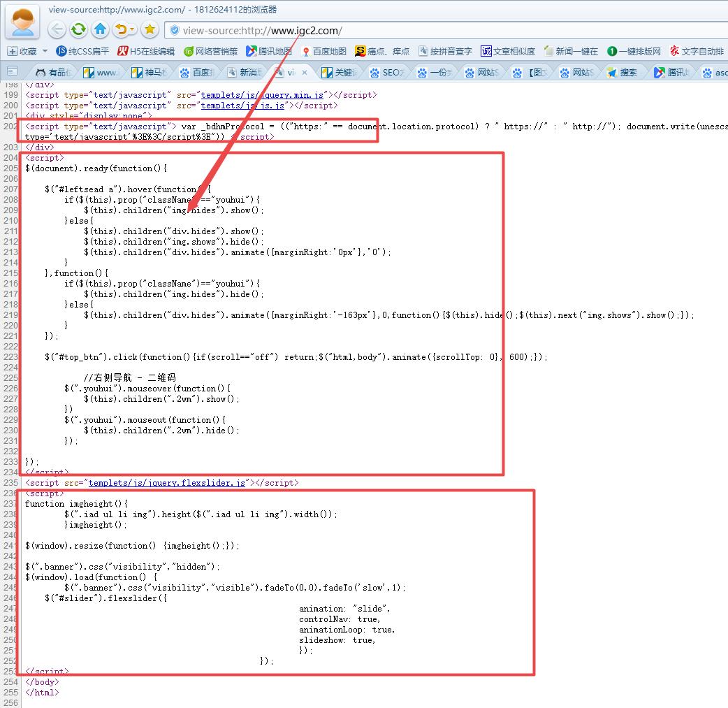Click the star favorites icon in toolbar
Viewport: 728px width, 708px height.
pyautogui.click(x=150, y=29)
